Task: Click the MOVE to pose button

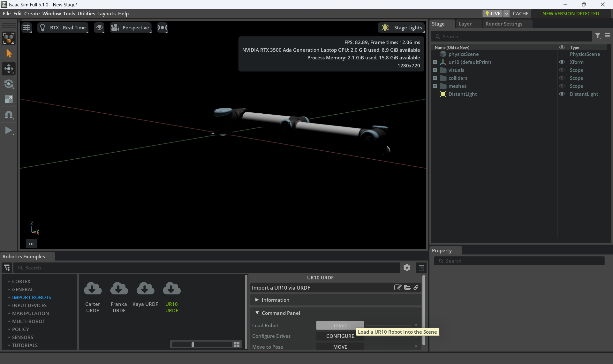Action: 340,347
